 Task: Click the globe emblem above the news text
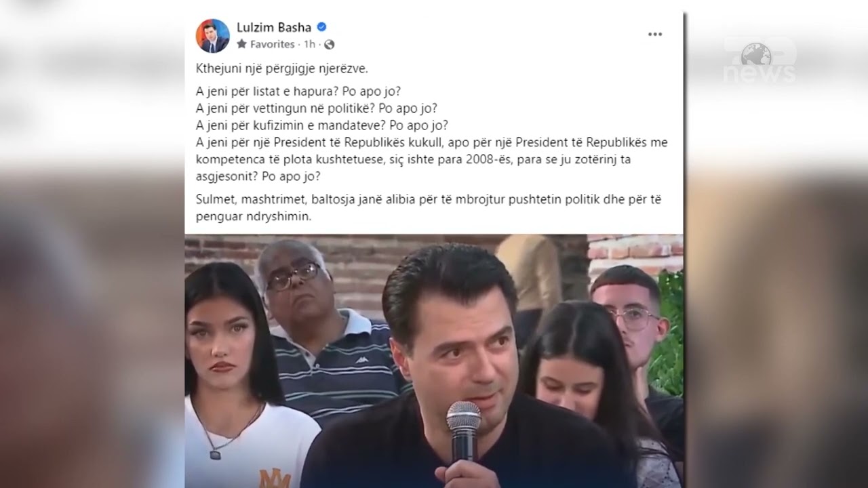755,54
